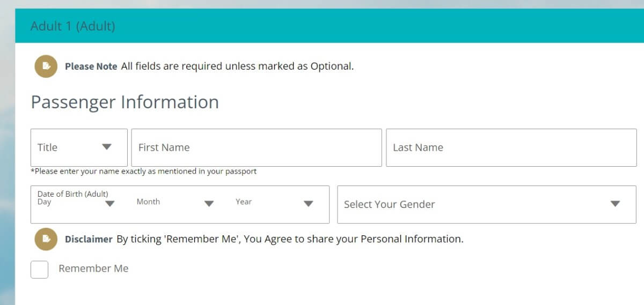
Task: Click the Year dropdown arrow
Action: (308, 204)
